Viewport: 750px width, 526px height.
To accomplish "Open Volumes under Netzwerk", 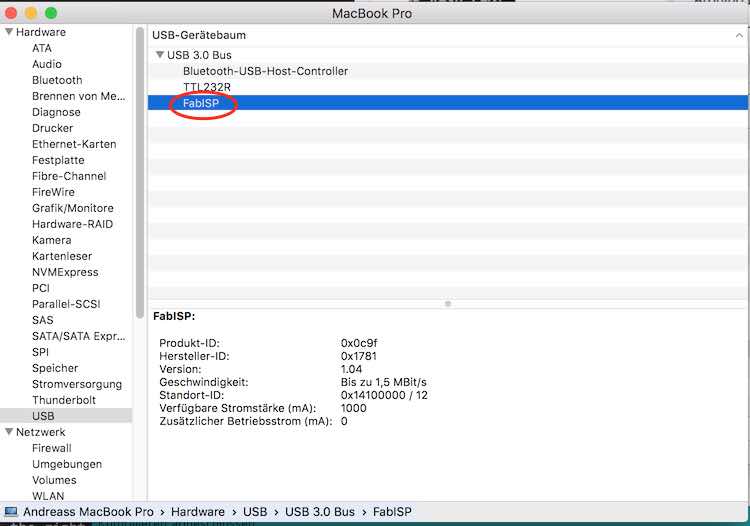I will tap(54, 480).
